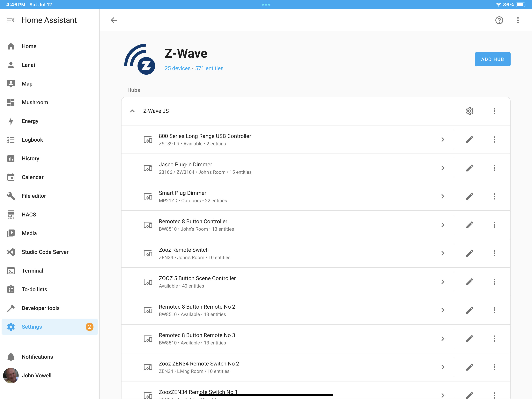Screen dimensions: 532x399
Task: Select the "Zooz ZEN34 Remote Switch No 2" name
Action: 199,364
